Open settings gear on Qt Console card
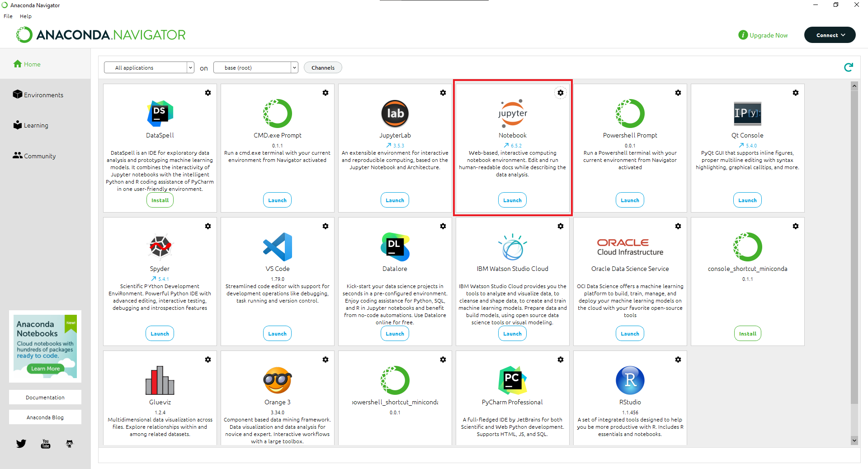The width and height of the screenshot is (868, 469). pos(796,93)
